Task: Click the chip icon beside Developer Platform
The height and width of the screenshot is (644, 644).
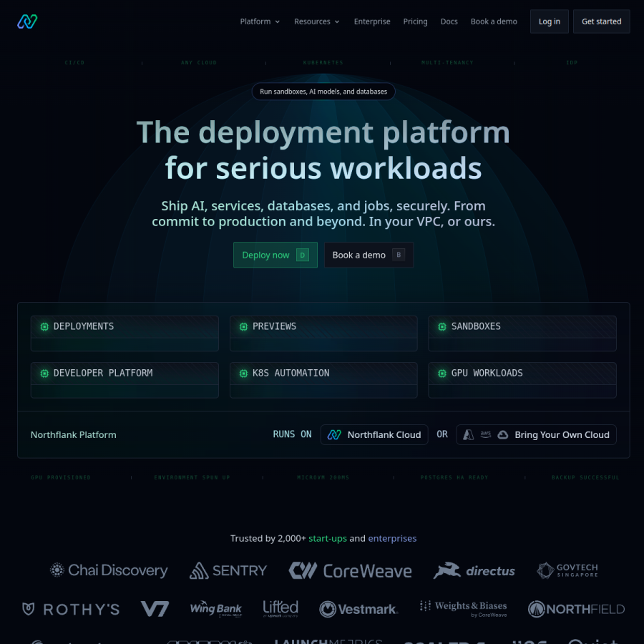Action: 44,374
